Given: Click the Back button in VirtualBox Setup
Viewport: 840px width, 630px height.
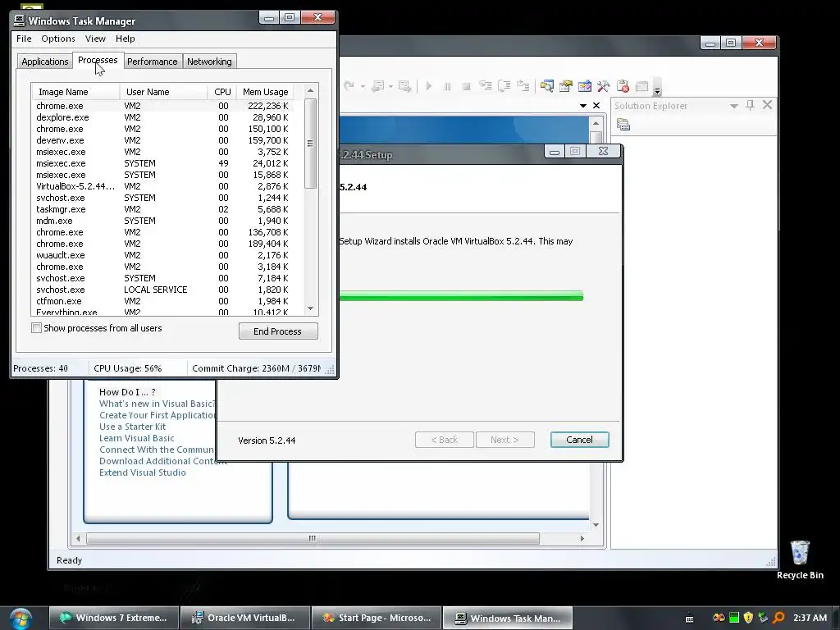Looking at the screenshot, I should click(445, 440).
